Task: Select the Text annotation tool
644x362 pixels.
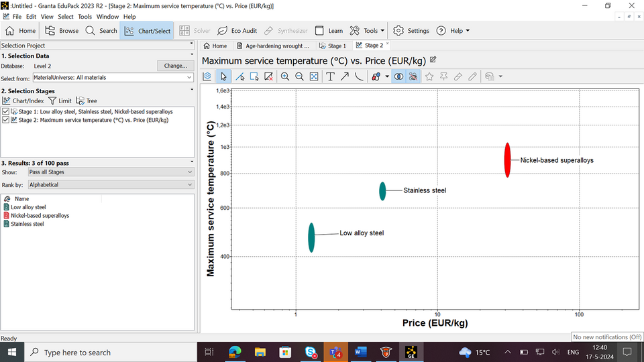Action: 330,76
